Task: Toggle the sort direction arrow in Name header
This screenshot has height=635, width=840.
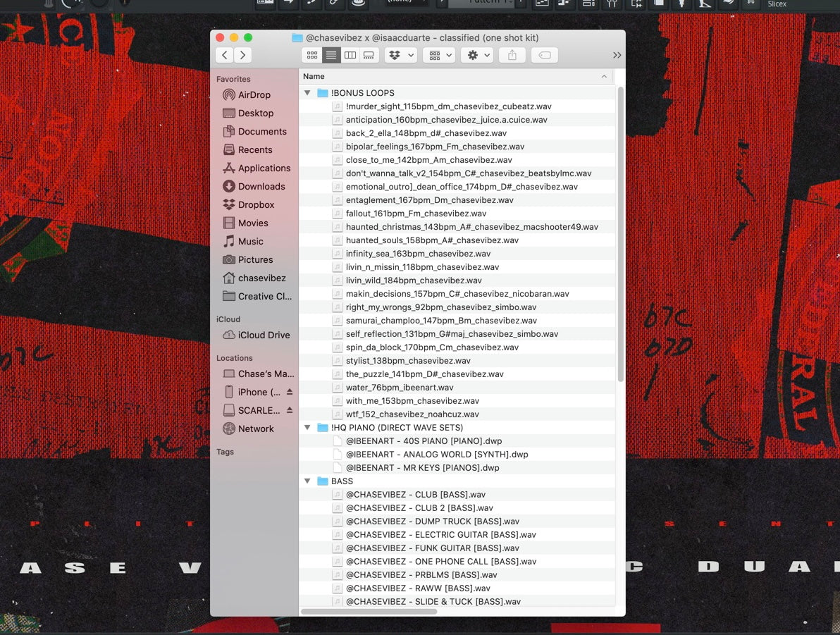Action: point(605,76)
